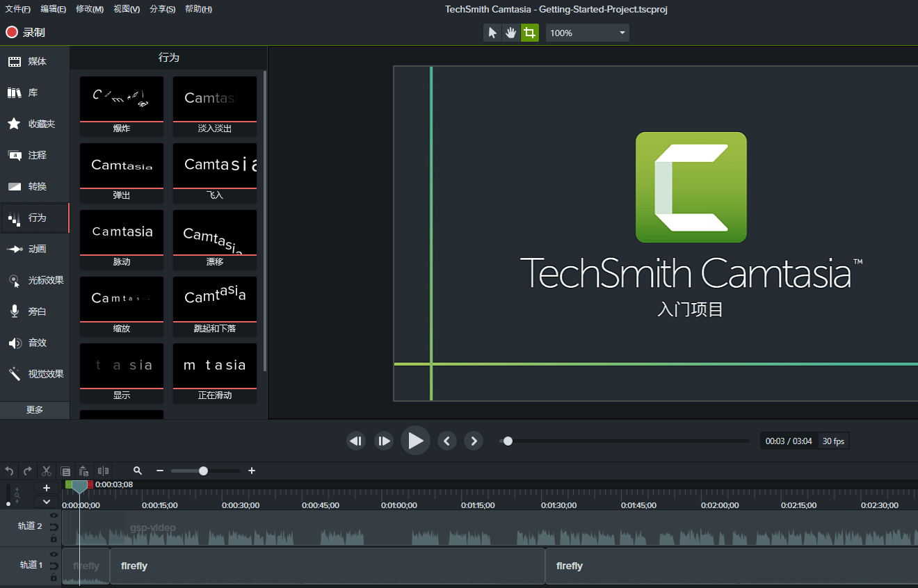The height and width of the screenshot is (588, 918).
Task: Click the scissors cut icon in timeline toolbar
Action: 47,471
